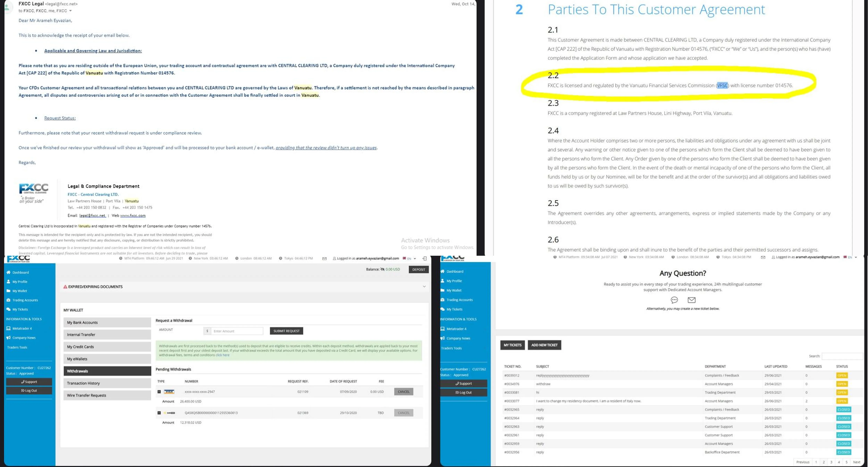Click the Metatrader 4 laptop icon in tickets sidebar

coord(443,328)
